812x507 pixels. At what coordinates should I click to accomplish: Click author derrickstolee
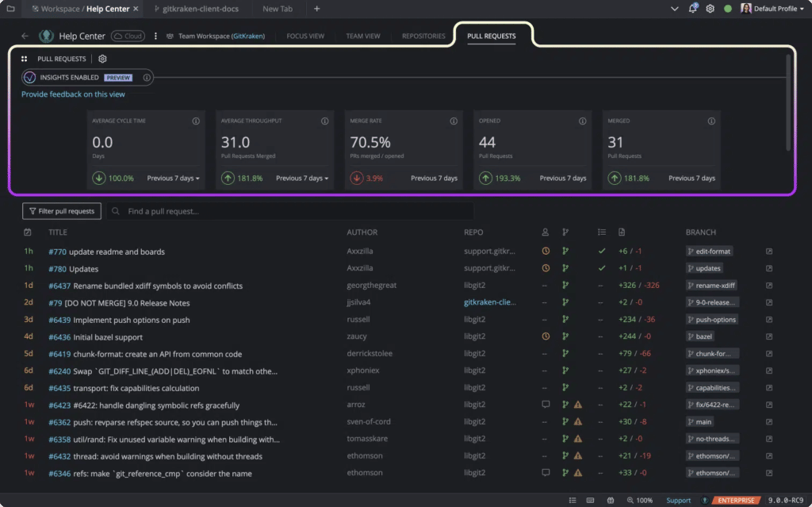pyautogui.click(x=370, y=354)
